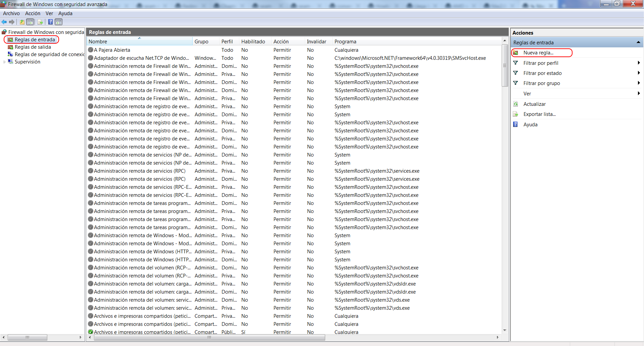Image resolution: width=644 pixels, height=346 pixels.
Task: Click SMSvcHost.exe program path cell
Action: click(410, 58)
